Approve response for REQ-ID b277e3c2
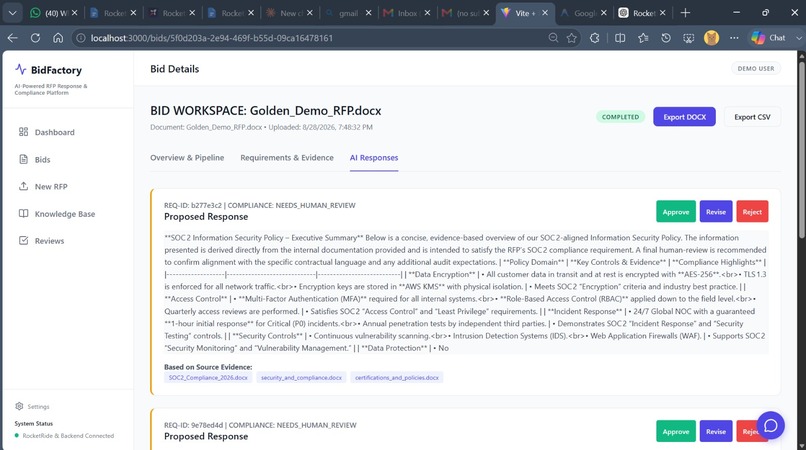806x450 pixels. [x=675, y=212]
